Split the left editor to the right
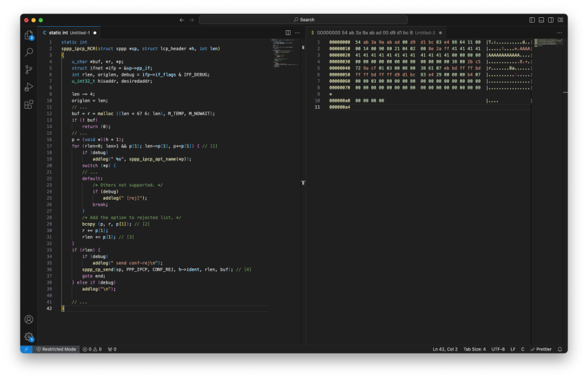Image resolution: width=588 pixels, height=380 pixels. pos(288,32)
